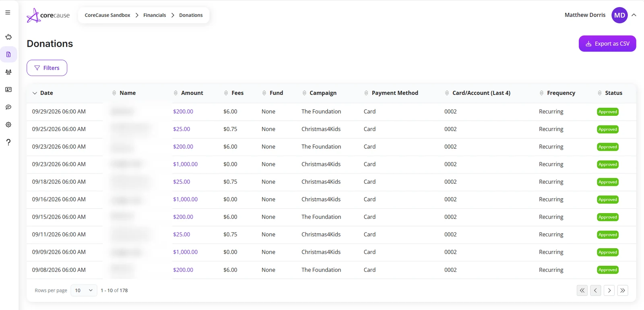This screenshot has width=644, height=310.
Task: Open the $200.00 donation from 09/29/2026
Action: 183,111
